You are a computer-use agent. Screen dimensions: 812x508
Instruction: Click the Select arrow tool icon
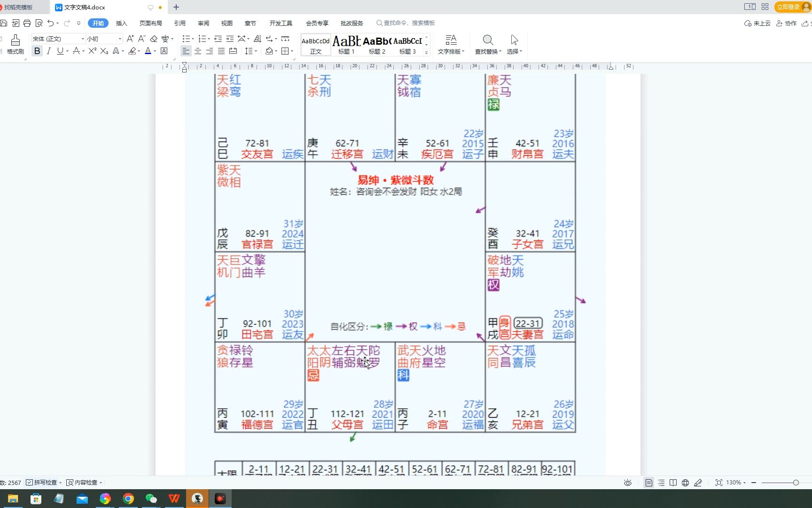[514, 40]
